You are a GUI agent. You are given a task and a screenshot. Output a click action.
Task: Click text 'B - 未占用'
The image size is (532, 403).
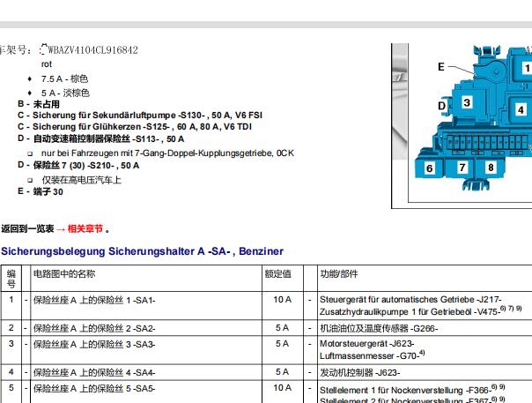tap(39, 104)
